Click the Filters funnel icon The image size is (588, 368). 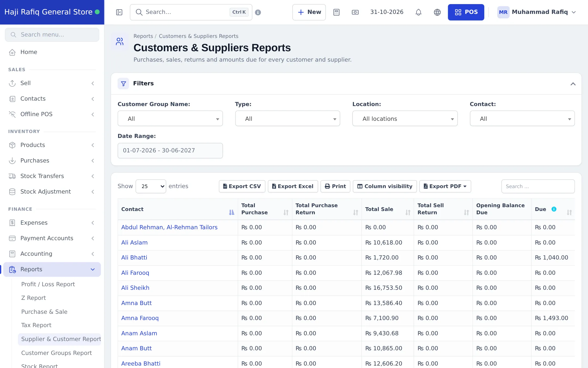point(123,83)
